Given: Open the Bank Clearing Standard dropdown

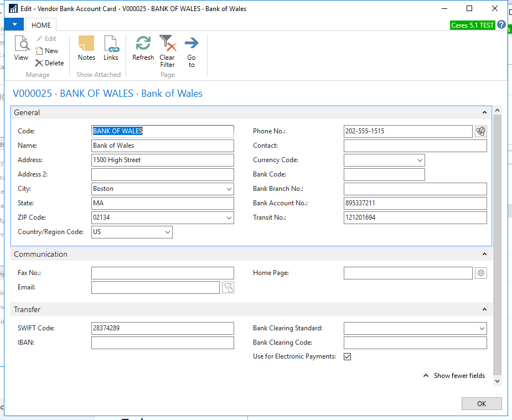Looking at the screenshot, I should (482, 328).
